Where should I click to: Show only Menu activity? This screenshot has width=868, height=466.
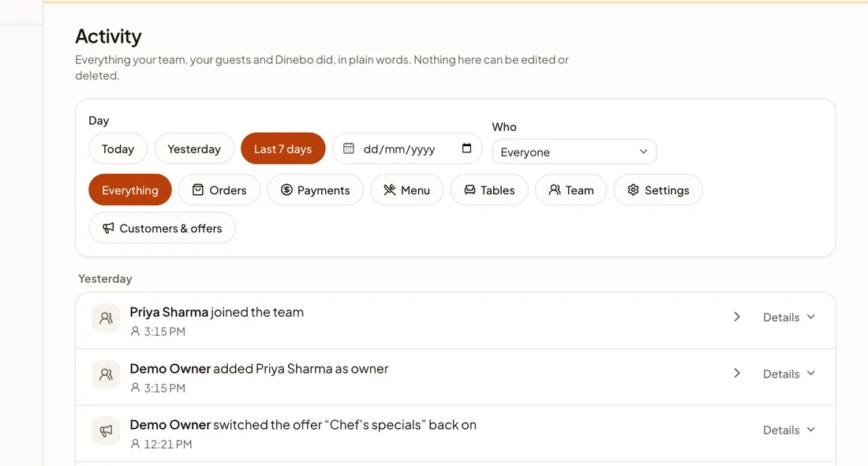pyautogui.click(x=407, y=190)
